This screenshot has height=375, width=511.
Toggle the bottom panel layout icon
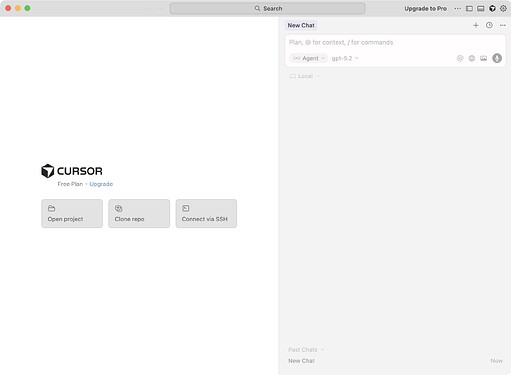pos(481,9)
